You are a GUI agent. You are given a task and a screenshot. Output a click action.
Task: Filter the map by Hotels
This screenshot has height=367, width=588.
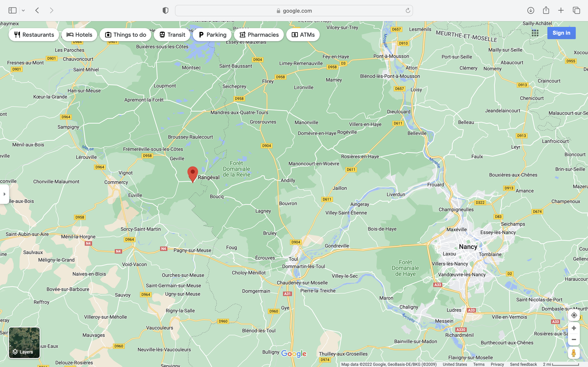click(79, 35)
